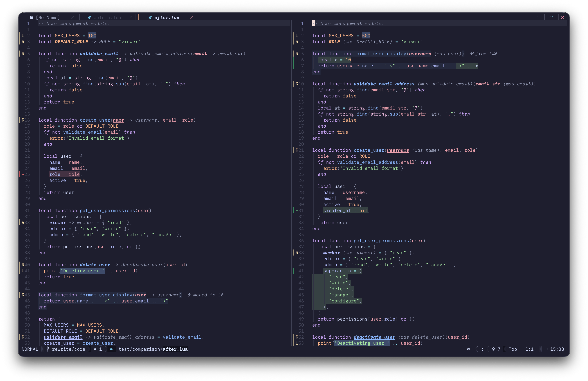The height and width of the screenshot is (381, 588).
Task: Click the R sign beside left line 16
Action: point(23,120)
